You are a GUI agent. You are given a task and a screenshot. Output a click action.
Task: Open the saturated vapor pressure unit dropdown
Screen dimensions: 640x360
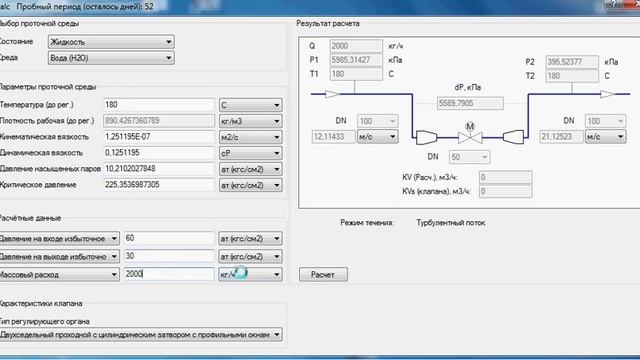250,169
